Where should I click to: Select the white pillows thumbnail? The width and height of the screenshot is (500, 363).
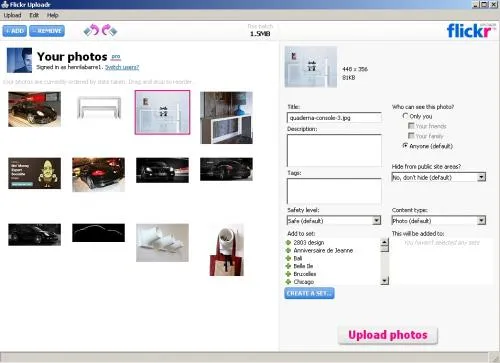162,243
